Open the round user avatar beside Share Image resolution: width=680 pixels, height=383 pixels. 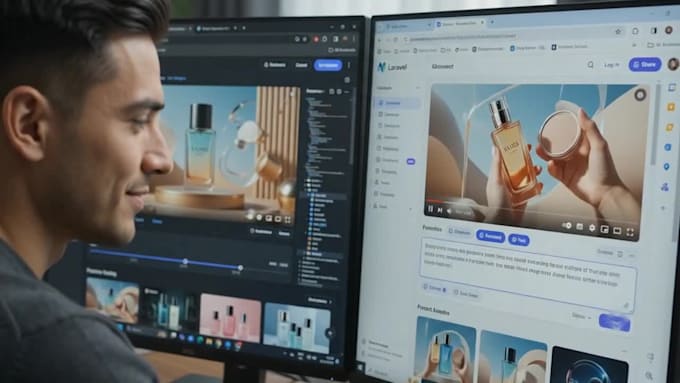[673, 64]
